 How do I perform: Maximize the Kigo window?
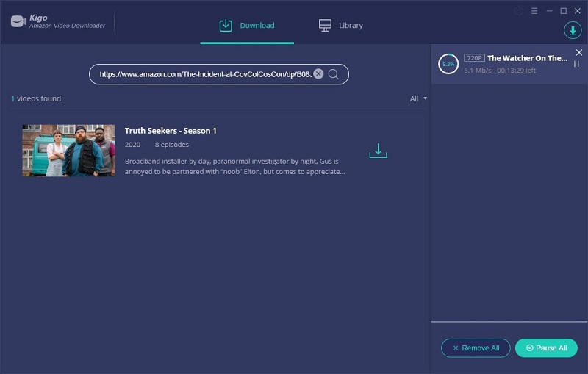coord(563,11)
